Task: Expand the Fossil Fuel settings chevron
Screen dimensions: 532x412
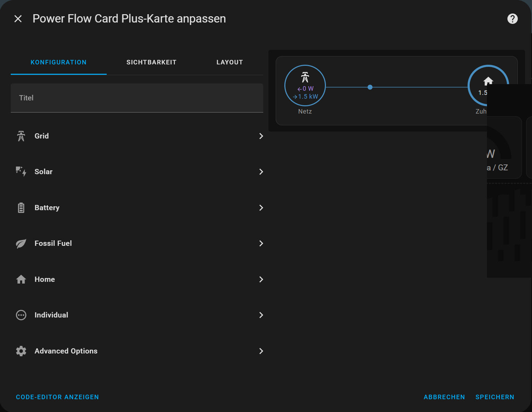Action: [x=261, y=243]
